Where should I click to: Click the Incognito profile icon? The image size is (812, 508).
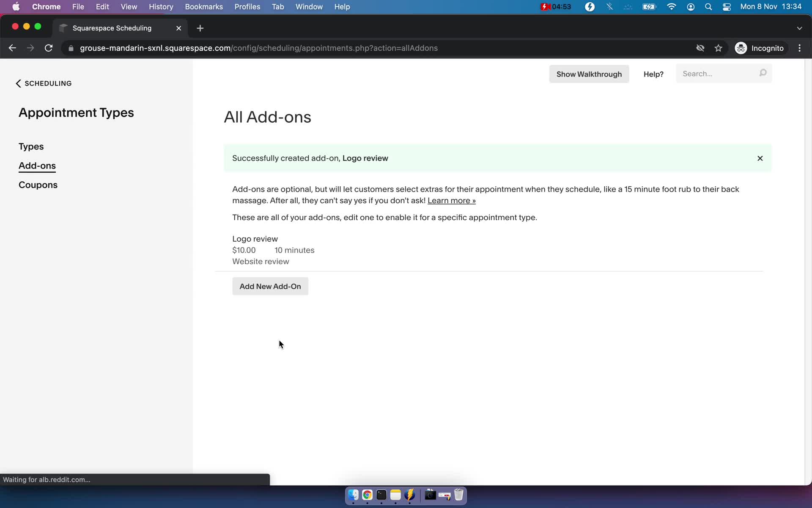741,48
